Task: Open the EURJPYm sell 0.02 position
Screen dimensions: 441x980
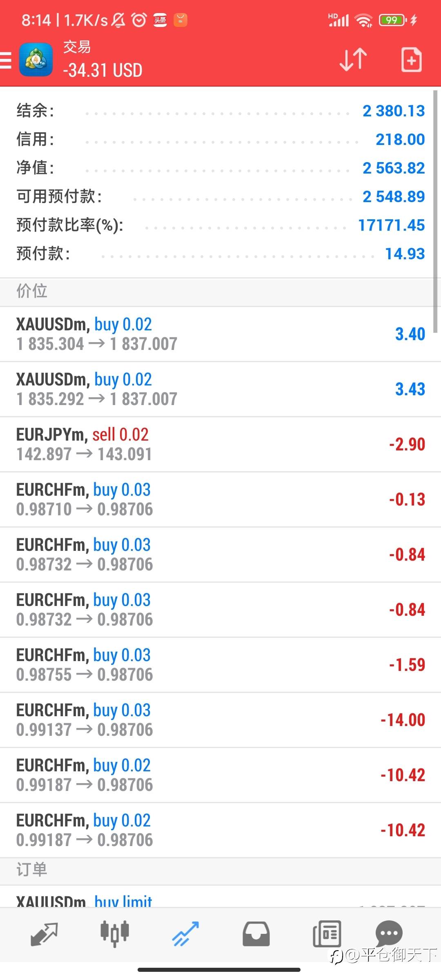Action: tap(220, 444)
